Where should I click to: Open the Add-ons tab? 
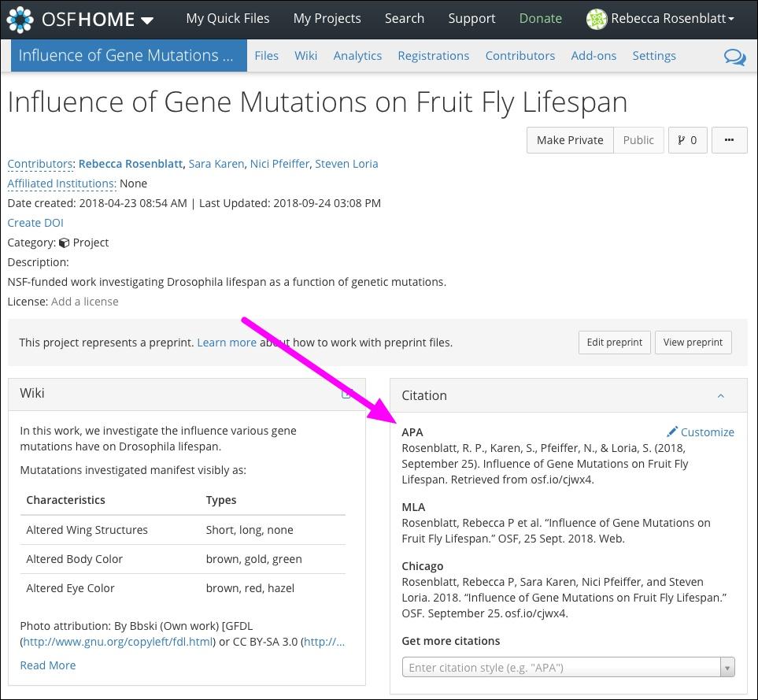pyautogui.click(x=593, y=56)
